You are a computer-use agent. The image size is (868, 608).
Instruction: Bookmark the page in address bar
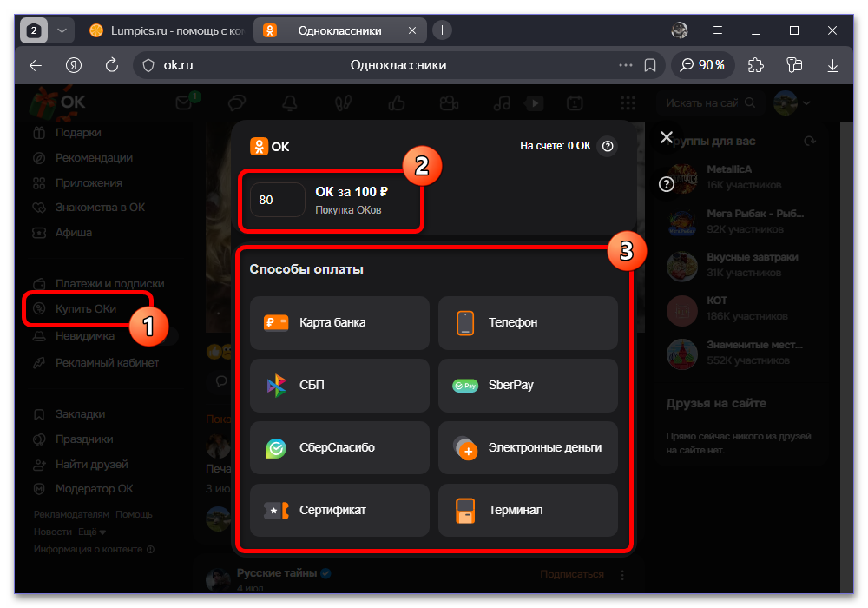click(650, 65)
